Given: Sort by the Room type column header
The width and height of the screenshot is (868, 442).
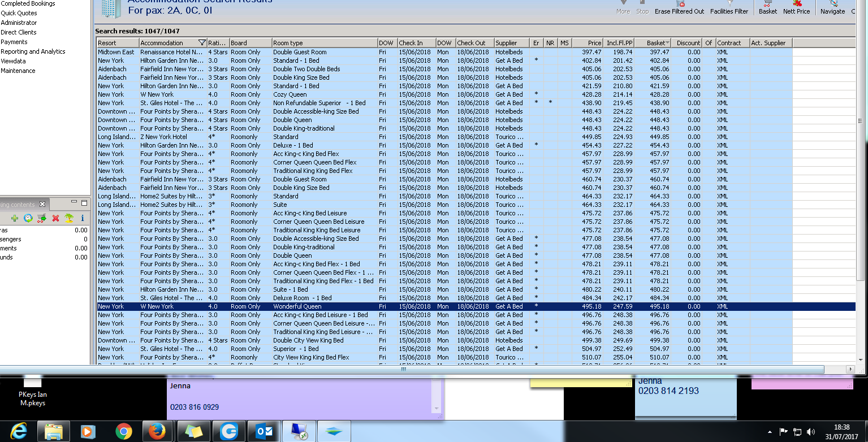Looking at the screenshot, I should click(325, 43).
